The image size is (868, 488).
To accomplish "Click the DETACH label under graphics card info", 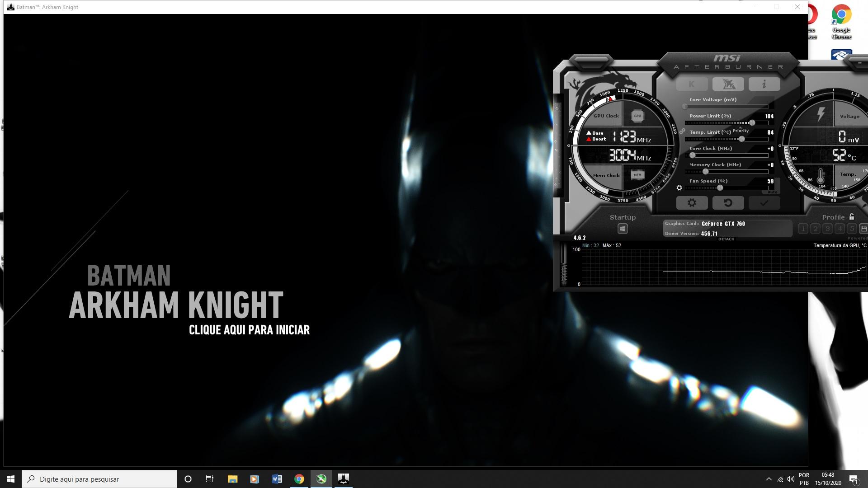I will tap(726, 239).
